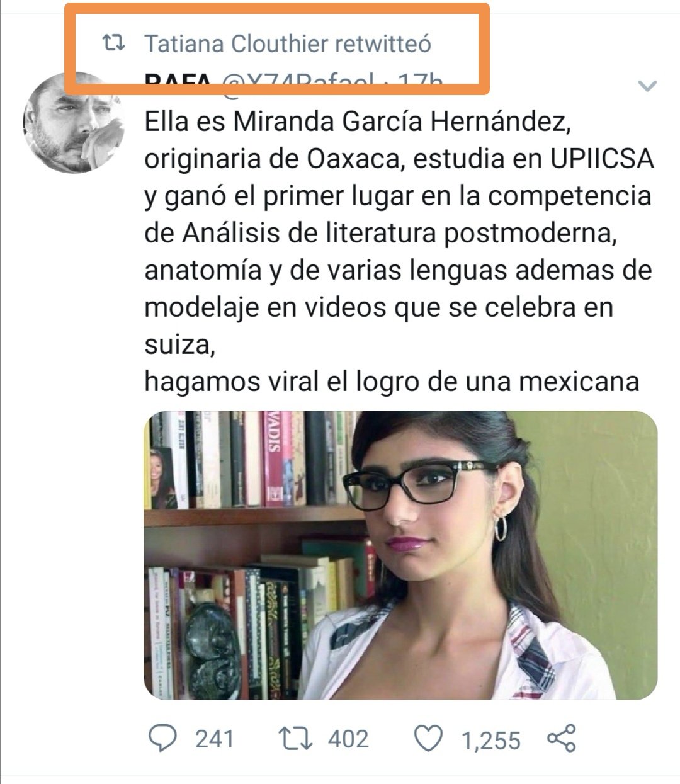
Task: Open tweet options with the chevron arrow
Action: point(647,86)
